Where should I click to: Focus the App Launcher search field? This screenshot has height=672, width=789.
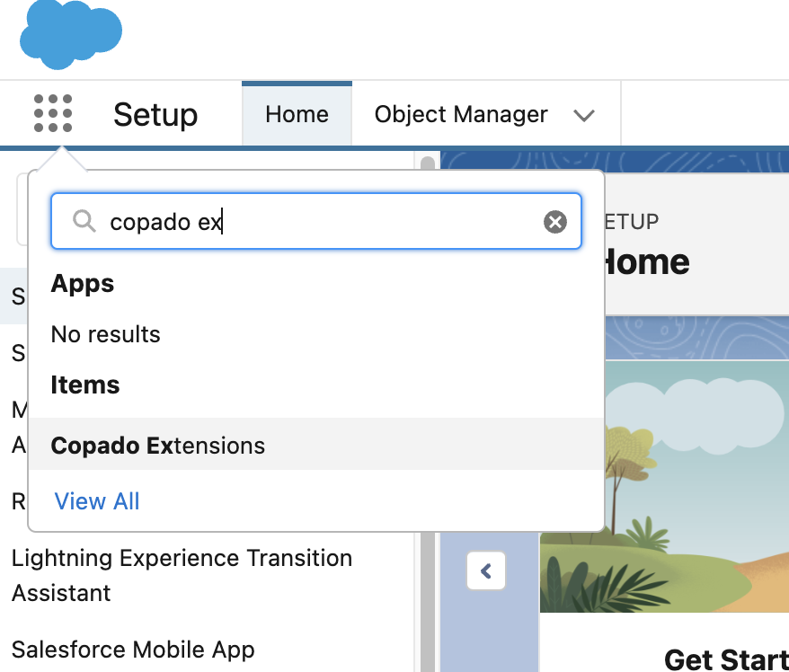tap(315, 221)
